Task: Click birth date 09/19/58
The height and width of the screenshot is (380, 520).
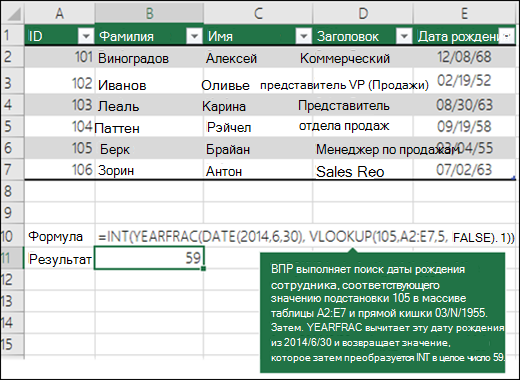Action: coord(464,126)
